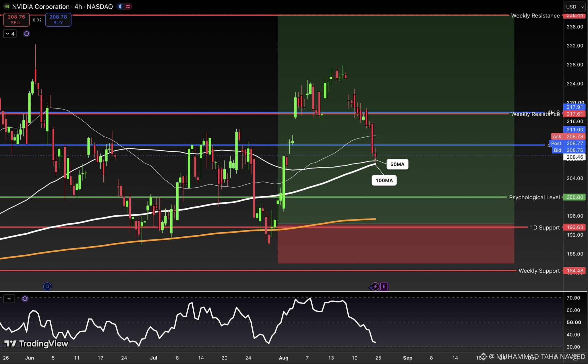
Task: Click the red SELL 208.76 button
Action: pyautogui.click(x=16, y=20)
